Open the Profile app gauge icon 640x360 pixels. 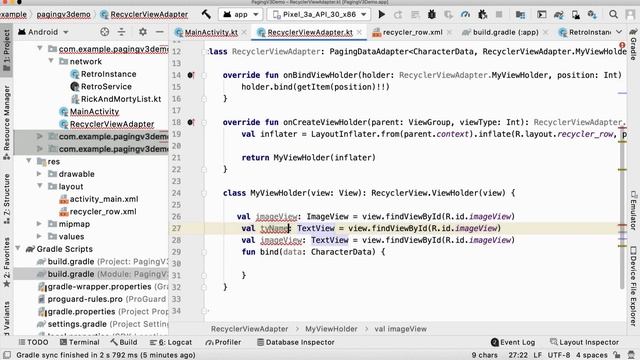click(x=465, y=14)
